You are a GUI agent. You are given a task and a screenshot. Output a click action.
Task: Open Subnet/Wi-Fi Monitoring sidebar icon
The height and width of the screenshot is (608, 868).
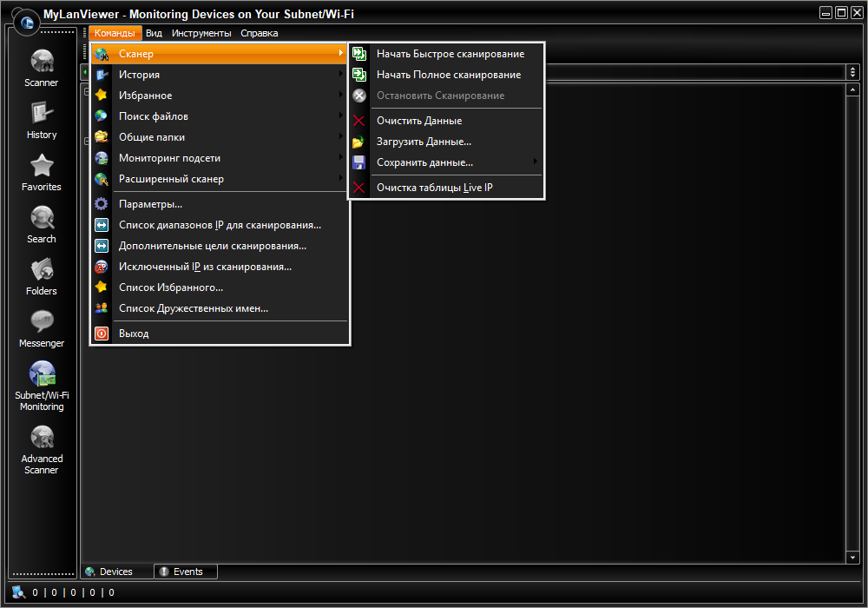pyautogui.click(x=42, y=373)
